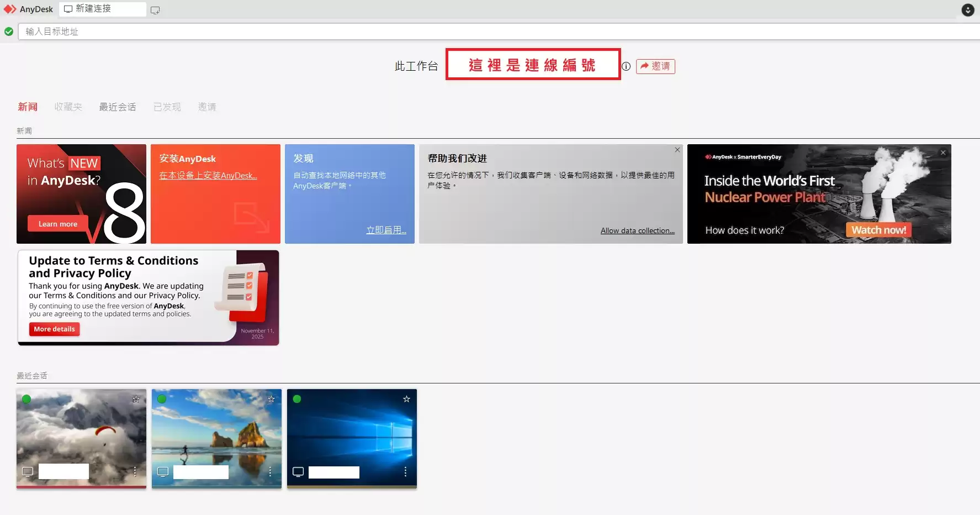Click the green connection status icon
The image size is (980, 515).
click(x=9, y=31)
